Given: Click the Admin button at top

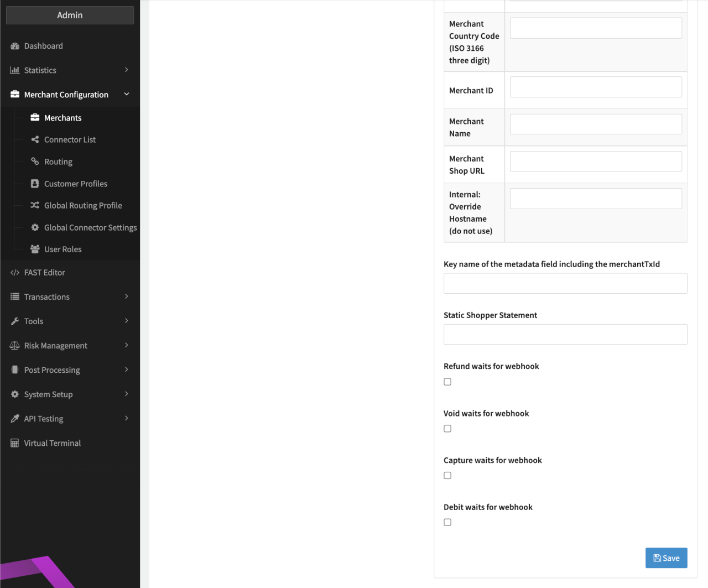Looking at the screenshot, I should (70, 15).
